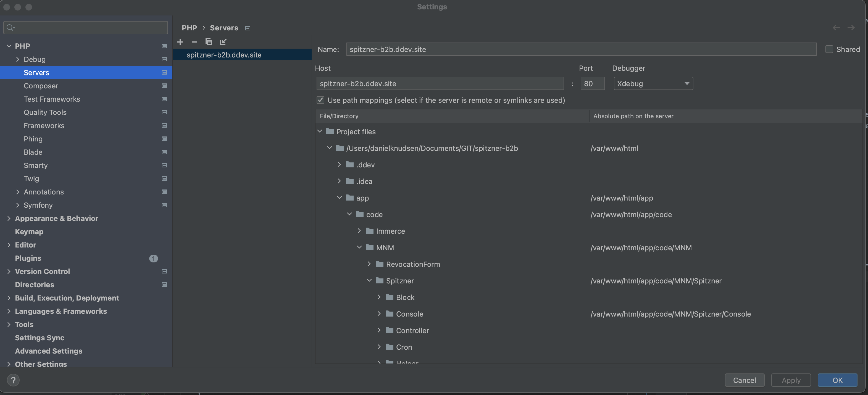Click the add server plus icon

[x=180, y=42]
